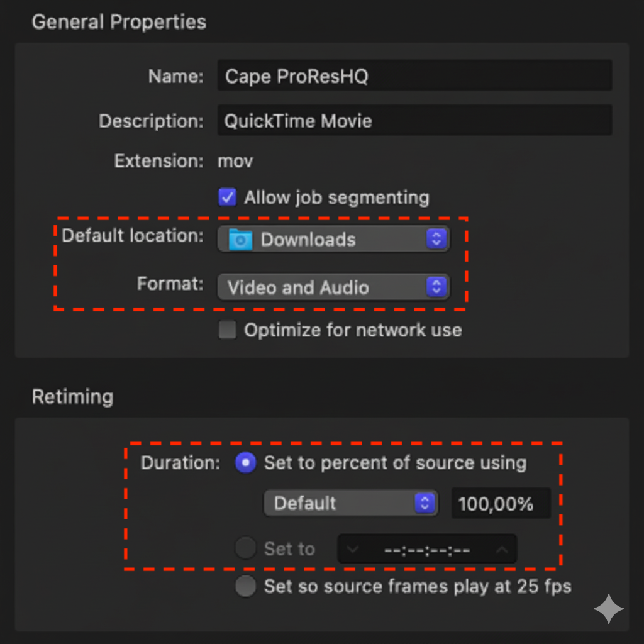Click the timecode decrement chevron
644x644 pixels.
pos(352,548)
